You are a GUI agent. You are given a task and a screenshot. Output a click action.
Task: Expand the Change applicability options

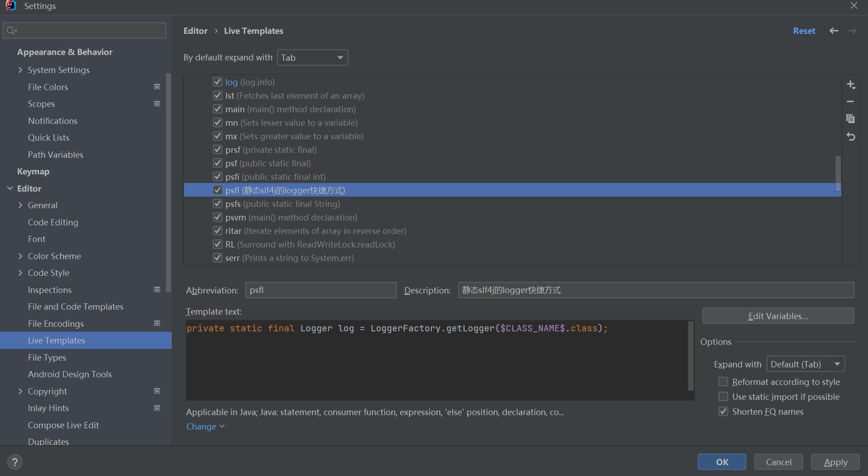pyautogui.click(x=205, y=426)
